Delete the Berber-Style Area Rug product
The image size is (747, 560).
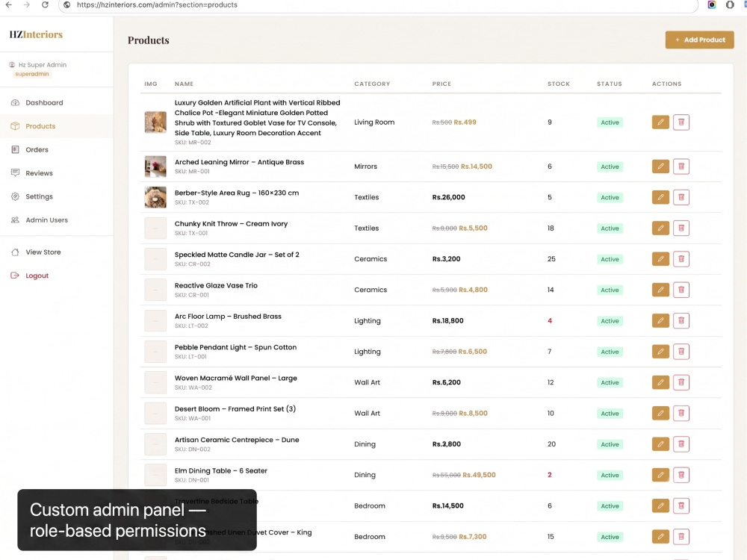681,197
